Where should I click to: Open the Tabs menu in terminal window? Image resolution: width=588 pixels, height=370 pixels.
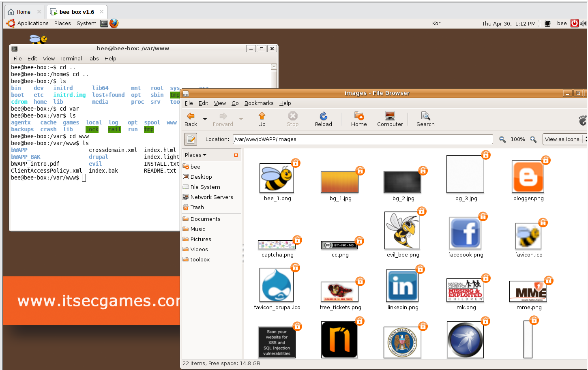click(93, 59)
